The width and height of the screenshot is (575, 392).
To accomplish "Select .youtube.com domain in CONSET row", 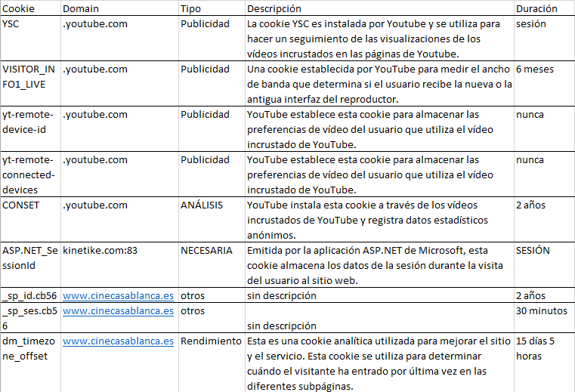I will pyautogui.click(x=95, y=205).
